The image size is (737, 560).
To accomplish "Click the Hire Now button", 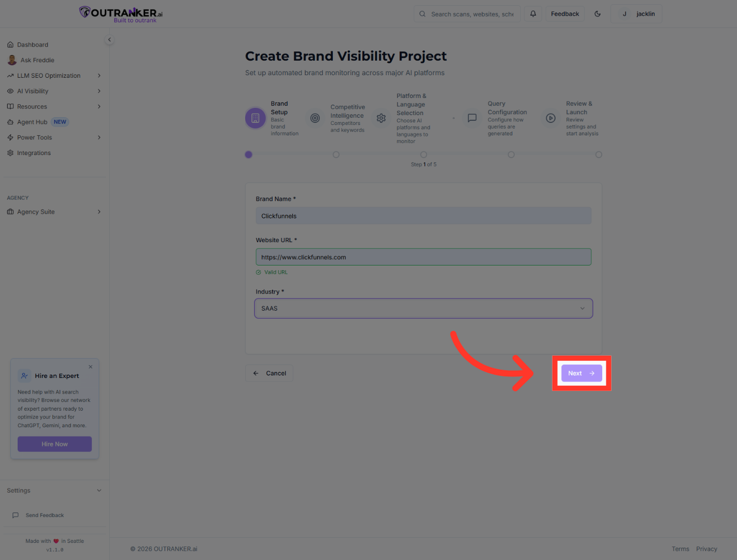I will pos(55,444).
